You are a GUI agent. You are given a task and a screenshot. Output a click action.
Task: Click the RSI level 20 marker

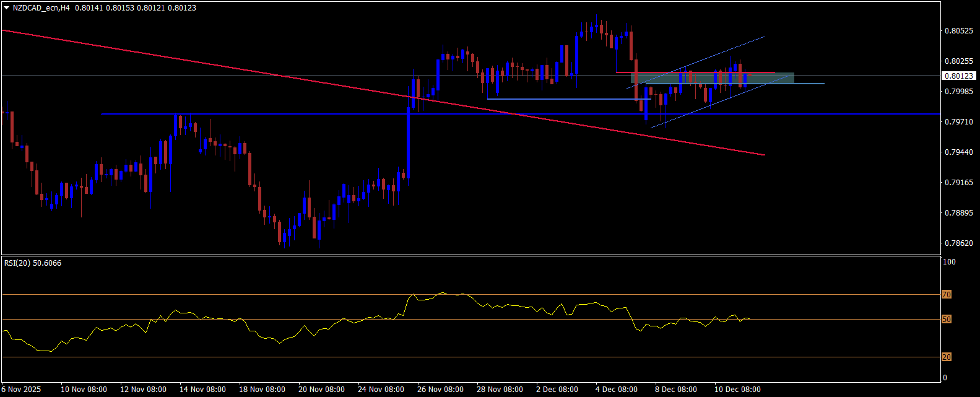946,357
